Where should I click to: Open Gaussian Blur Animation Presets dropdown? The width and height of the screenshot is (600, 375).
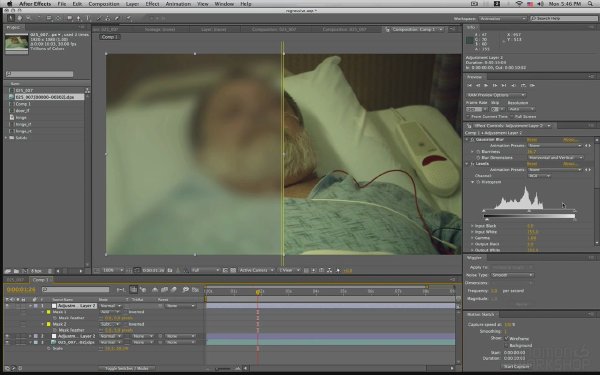pyautogui.click(x=554, y=146)
